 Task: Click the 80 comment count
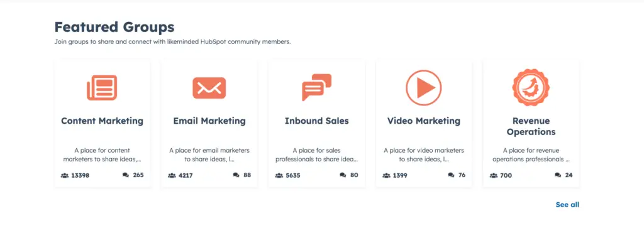354,175
